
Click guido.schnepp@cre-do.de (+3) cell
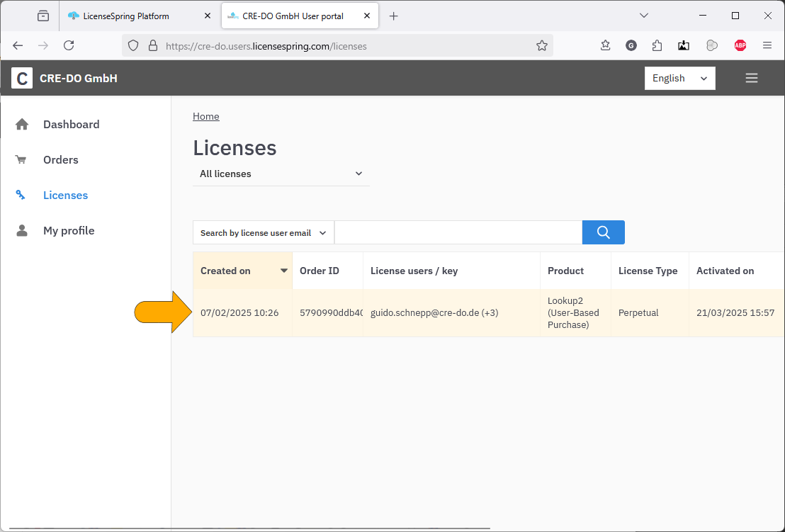pyautogui.click(x=451, y=313)
